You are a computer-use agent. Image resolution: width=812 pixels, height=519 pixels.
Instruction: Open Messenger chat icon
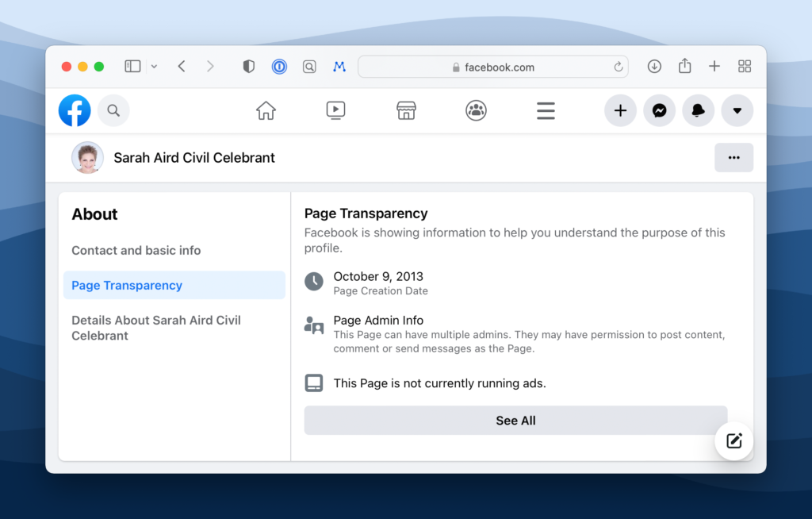[x=659, y=111]
